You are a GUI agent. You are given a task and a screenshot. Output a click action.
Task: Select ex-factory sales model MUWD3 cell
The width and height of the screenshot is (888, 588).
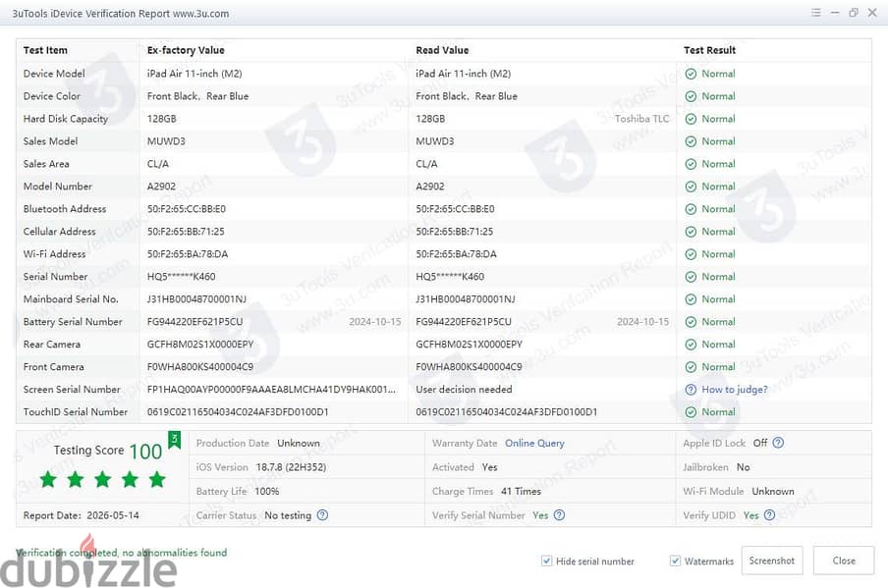[166, 141]
